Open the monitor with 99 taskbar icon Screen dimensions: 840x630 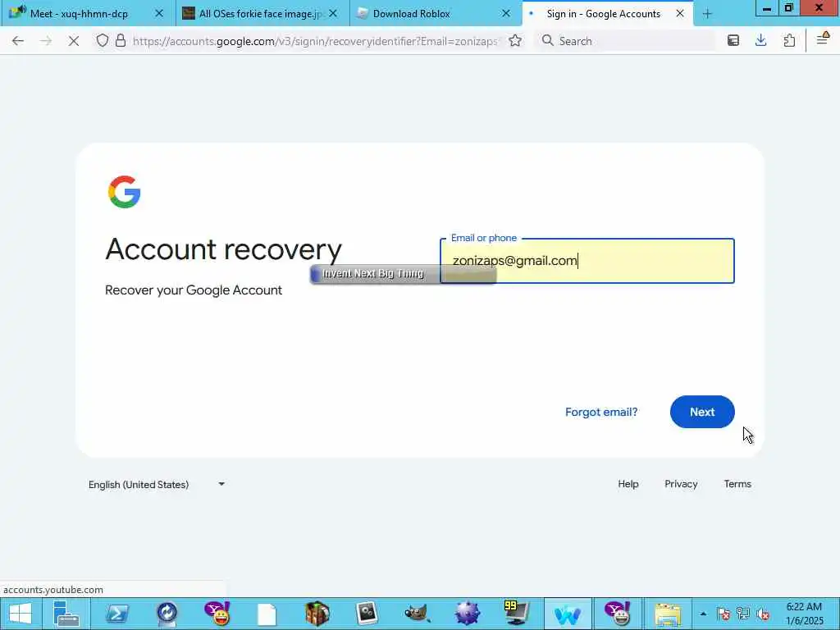517,614
